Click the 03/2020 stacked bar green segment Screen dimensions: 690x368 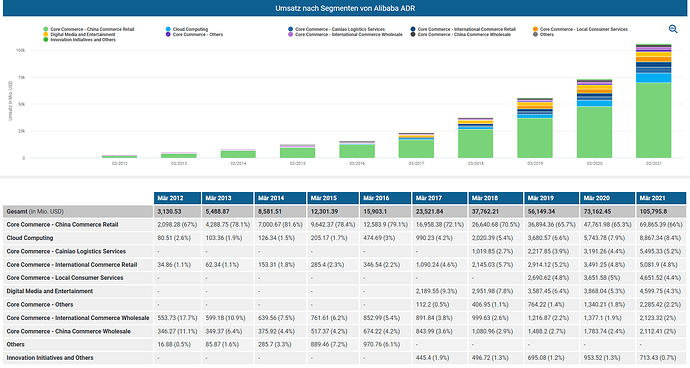(x=594, y=132)
